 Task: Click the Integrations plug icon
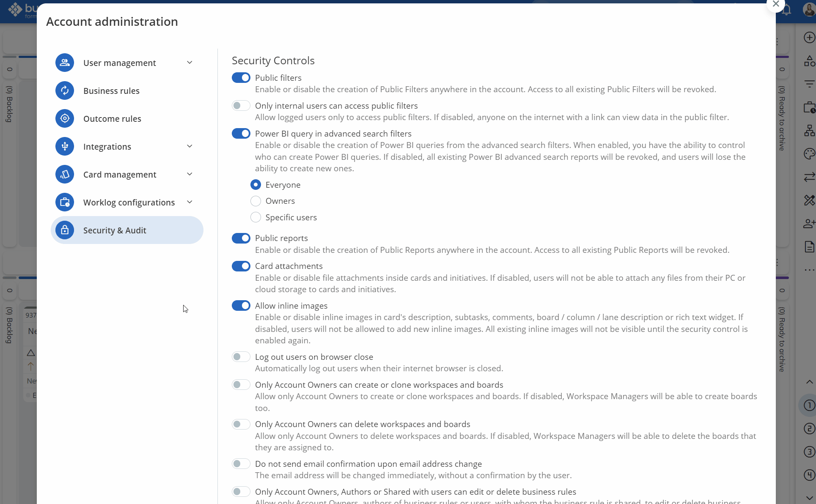65,146
